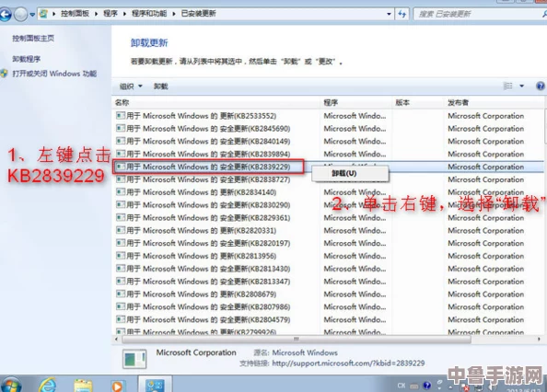Expand the address bar history dropdown
The height and width of the screenshot is (392, 547).
[389, 14]
